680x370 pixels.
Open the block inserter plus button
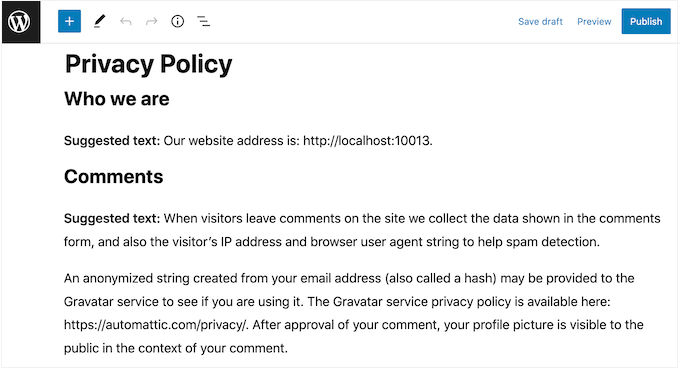69,21
